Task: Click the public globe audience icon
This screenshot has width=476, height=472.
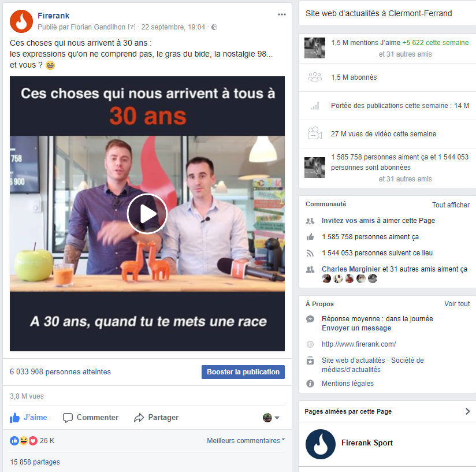Action: click(x=214, y=27)
